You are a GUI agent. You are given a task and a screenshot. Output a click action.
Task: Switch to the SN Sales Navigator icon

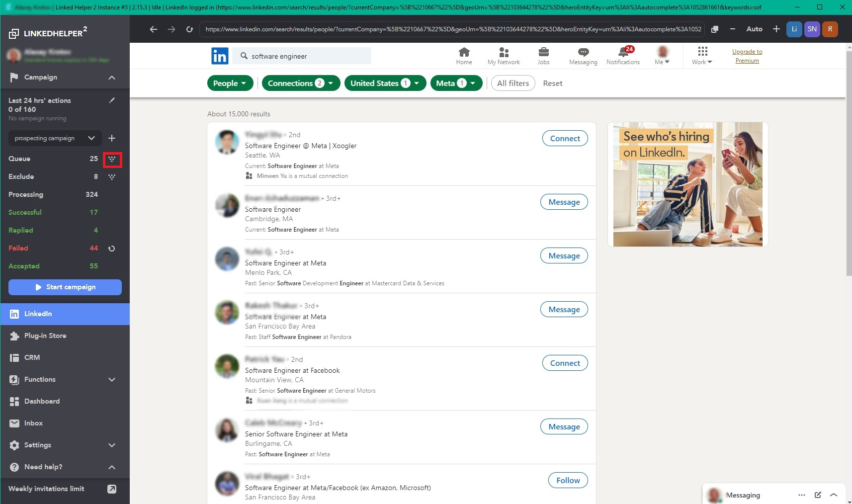click(812, 29)
